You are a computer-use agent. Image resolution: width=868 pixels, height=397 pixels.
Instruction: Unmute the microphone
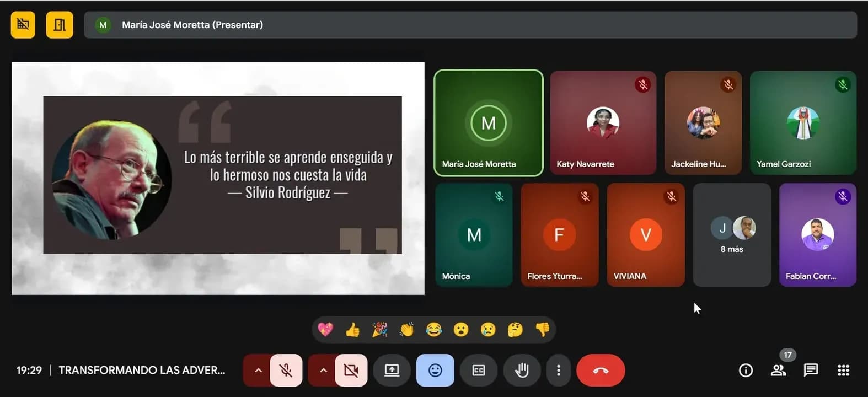286,371
